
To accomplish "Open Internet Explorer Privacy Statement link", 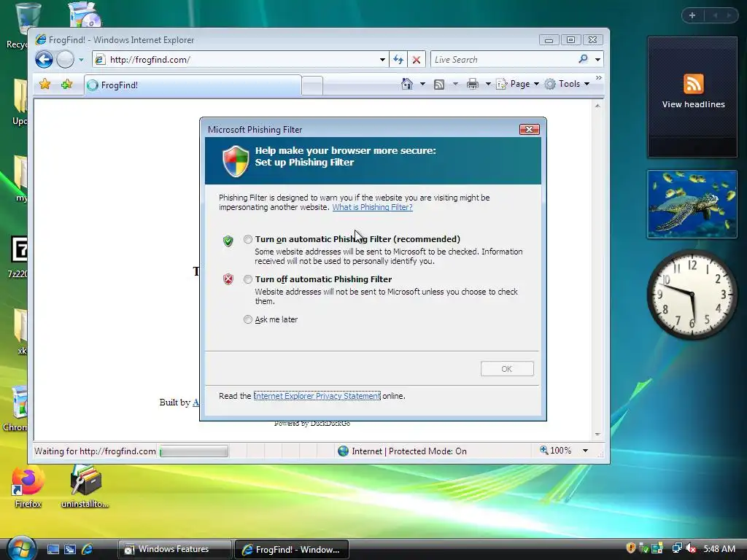I will coord(317,396).
